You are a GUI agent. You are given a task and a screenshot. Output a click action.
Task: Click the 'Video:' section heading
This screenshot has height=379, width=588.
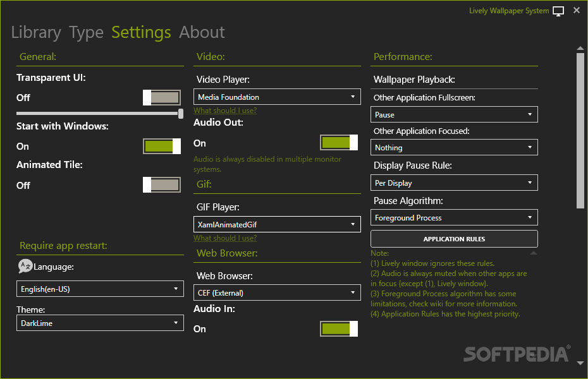(x=211, y=57)
